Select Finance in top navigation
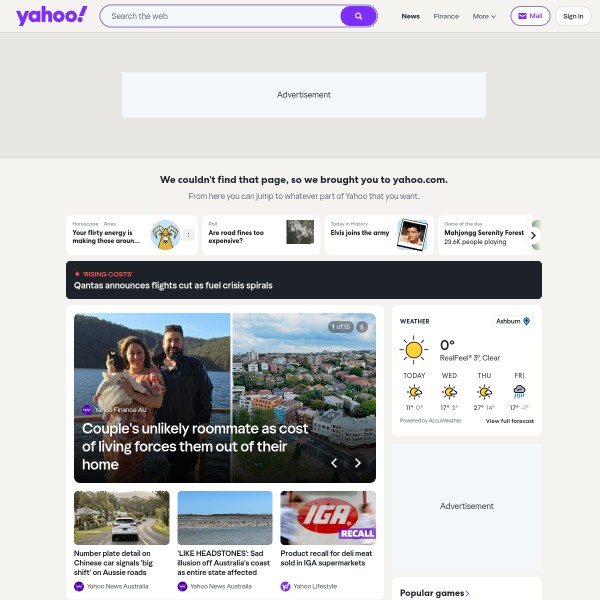Viewport: 600px width, 600px height. click(x=446, y=16)
